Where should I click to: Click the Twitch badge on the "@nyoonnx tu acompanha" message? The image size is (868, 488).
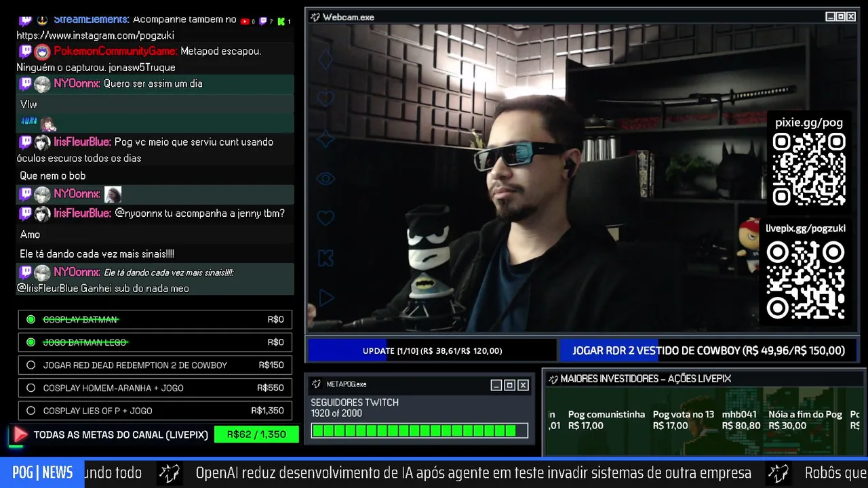pyautogui.click(x=25, y=213)
